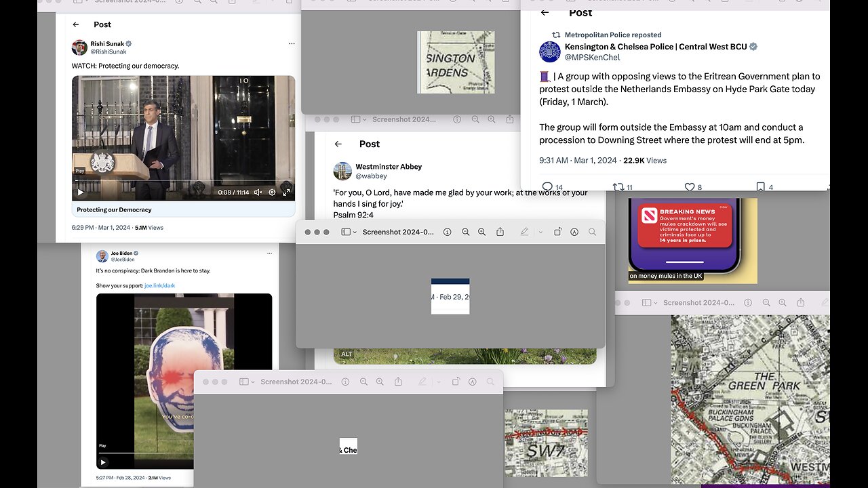Click the '@RishiSunak' handle text
The image size is (868, 488).
point(108,52)
